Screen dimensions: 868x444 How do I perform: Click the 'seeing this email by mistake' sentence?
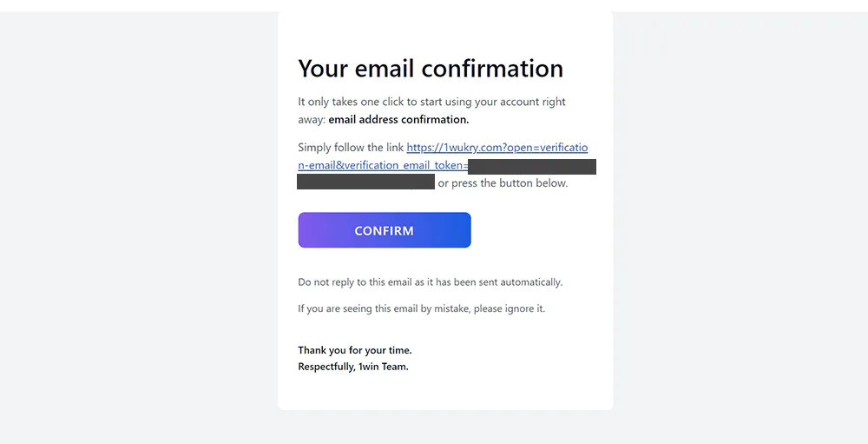[421, 308]
